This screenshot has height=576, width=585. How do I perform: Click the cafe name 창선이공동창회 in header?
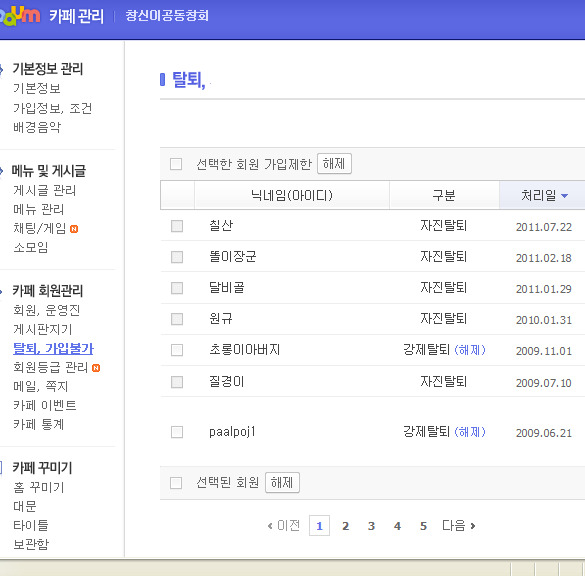click(167, 16)
